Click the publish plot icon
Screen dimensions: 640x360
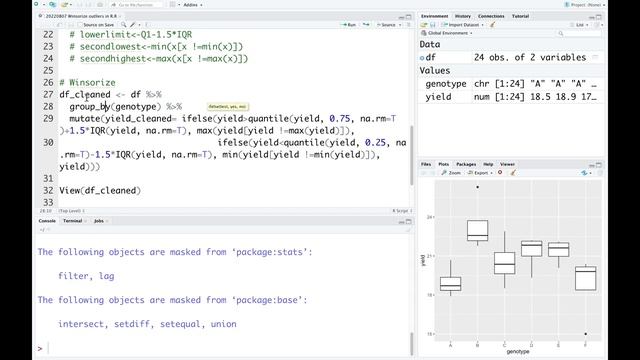coord(585,173)
